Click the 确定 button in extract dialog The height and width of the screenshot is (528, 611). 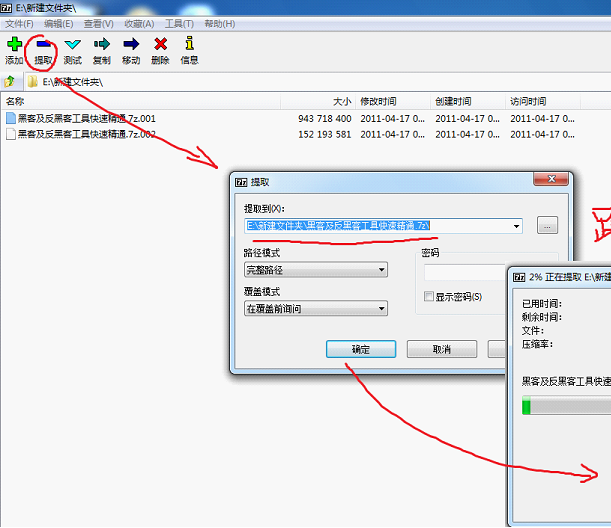click(x=361, y=349)
